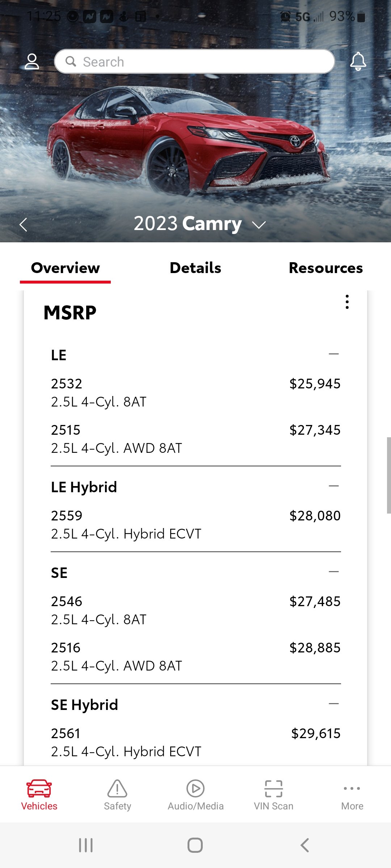Select the $28,080 price
The image size is (391, 868).
pyautogui.click(x=315, y=516)
